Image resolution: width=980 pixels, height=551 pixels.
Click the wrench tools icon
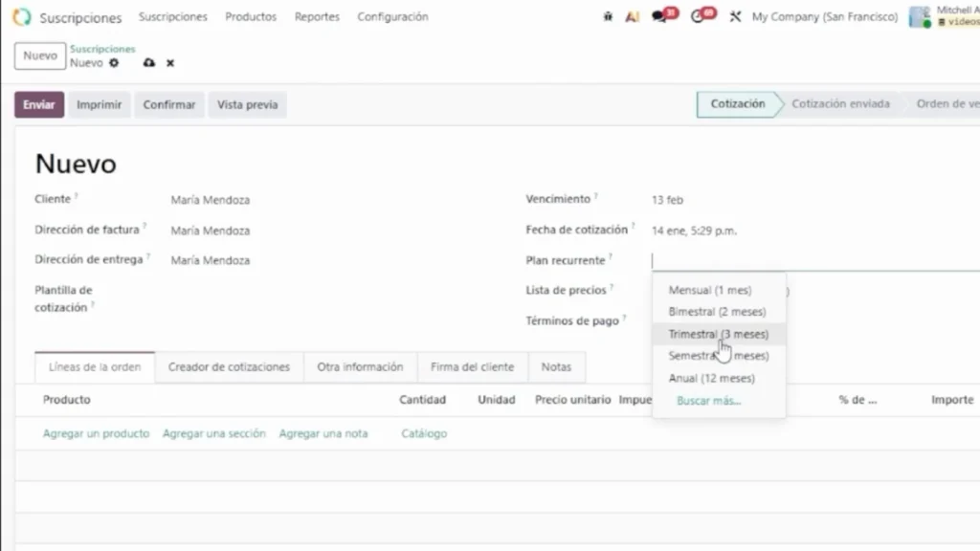(x=735, y=17)
